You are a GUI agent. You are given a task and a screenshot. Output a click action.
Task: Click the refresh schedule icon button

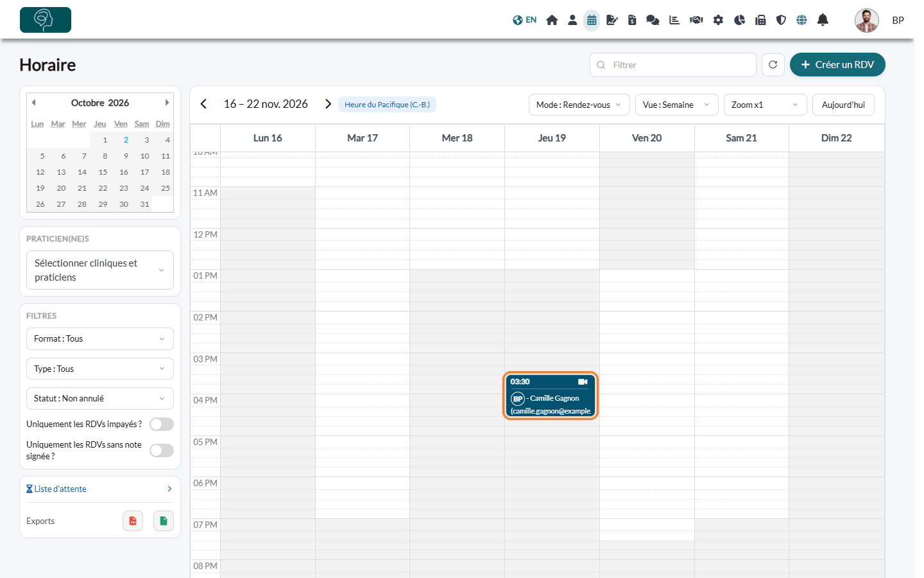point(773,65)
